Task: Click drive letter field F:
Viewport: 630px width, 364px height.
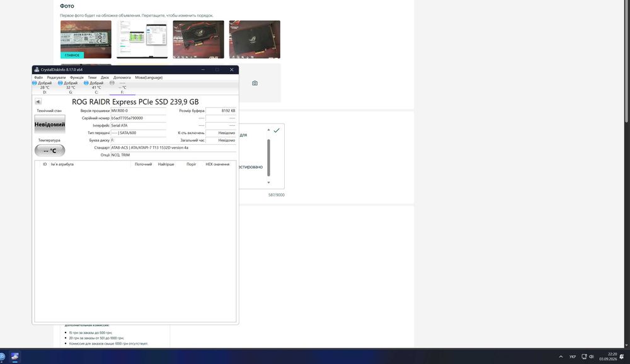Action: 138,140
